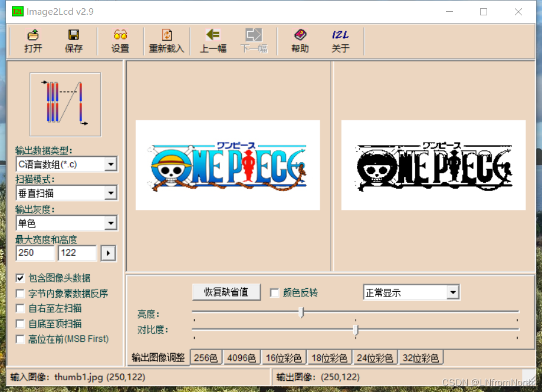Maximize the Image2Lcd window
The height and width of the screenshot is (392, 542).
coord(484,12)
